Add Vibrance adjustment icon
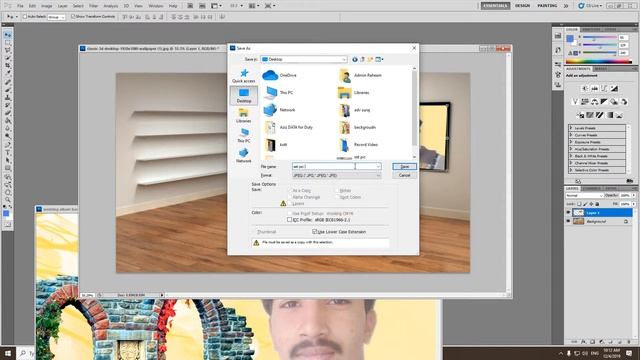The height and width of the screenshot is (360, 640). (575, 102)
